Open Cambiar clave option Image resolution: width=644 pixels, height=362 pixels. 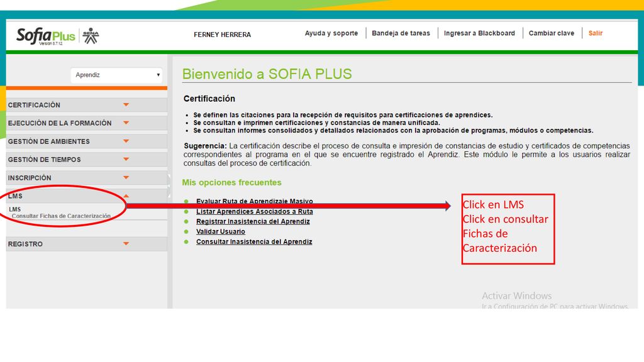click(551, 33)
